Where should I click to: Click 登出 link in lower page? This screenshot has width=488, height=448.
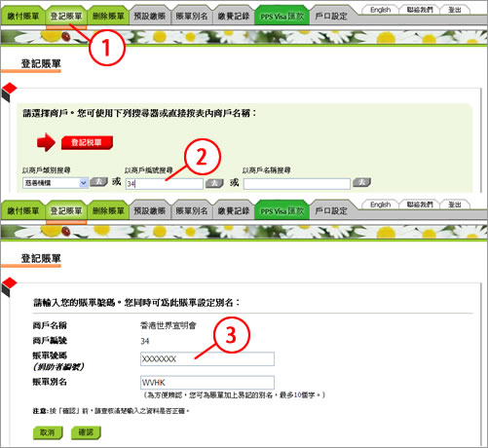coord(455,205)
